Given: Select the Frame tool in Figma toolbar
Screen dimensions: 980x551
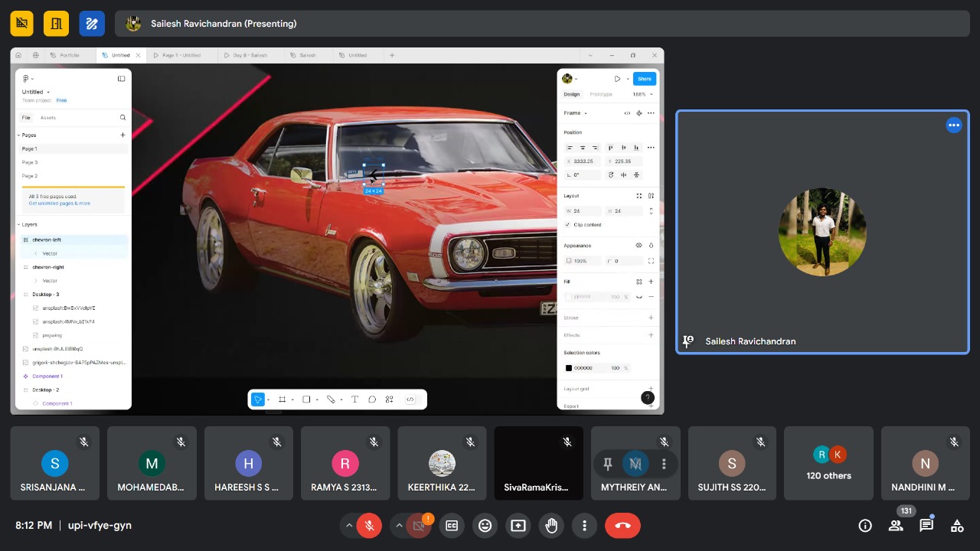Looking at the screenshot, I should tap(282, 399).
